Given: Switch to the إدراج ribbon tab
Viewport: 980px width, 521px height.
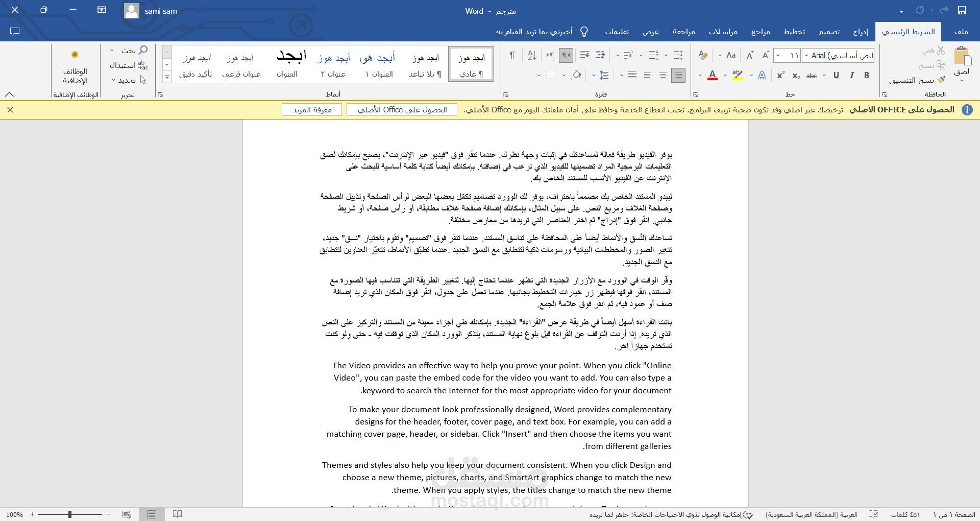Looking at the screenshot, I should coord(860,32).
